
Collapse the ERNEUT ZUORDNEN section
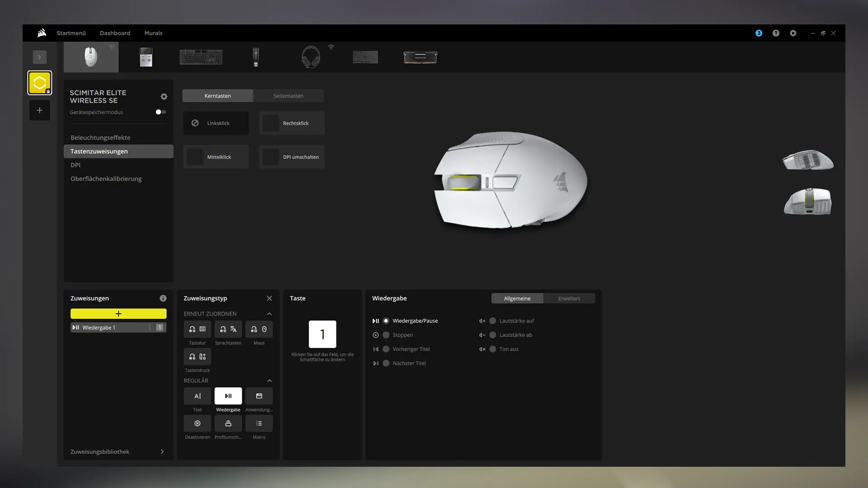coord(269,314)
